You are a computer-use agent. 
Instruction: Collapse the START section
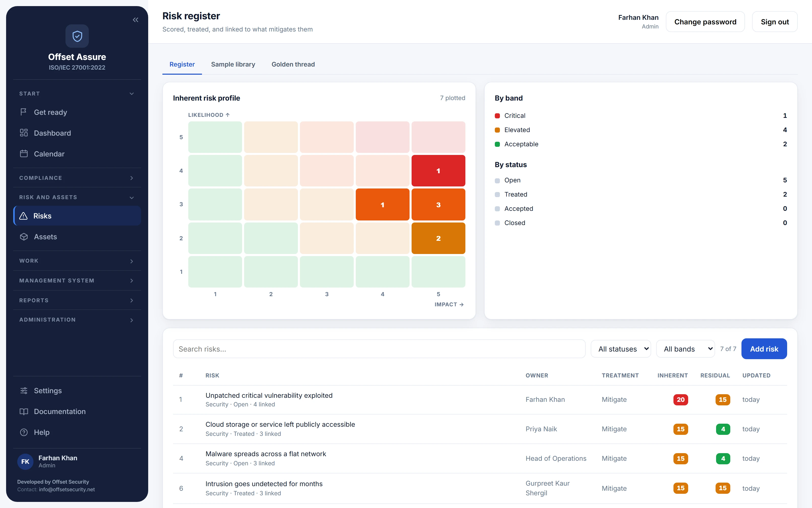pos(77,93)
